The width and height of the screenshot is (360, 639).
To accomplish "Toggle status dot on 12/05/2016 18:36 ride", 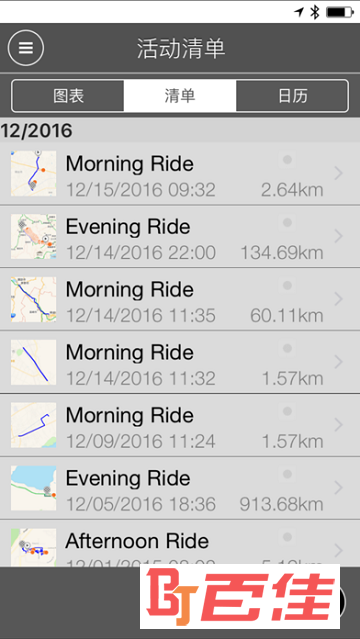I will [287, 474].
